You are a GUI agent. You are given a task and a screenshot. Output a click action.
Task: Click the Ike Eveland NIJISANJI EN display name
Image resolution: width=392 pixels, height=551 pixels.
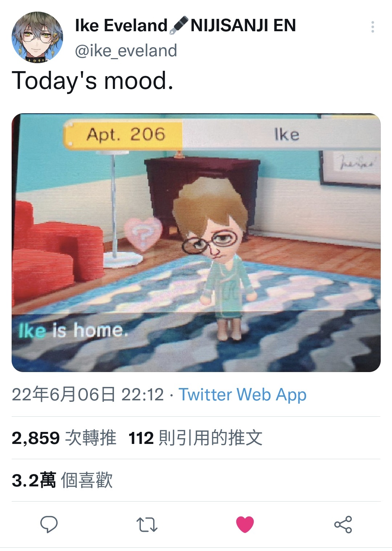pos(185,25)
